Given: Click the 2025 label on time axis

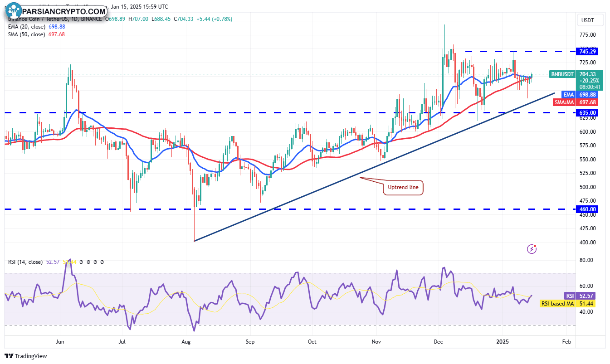Looking at the screenshot, I should click(503, 341).
